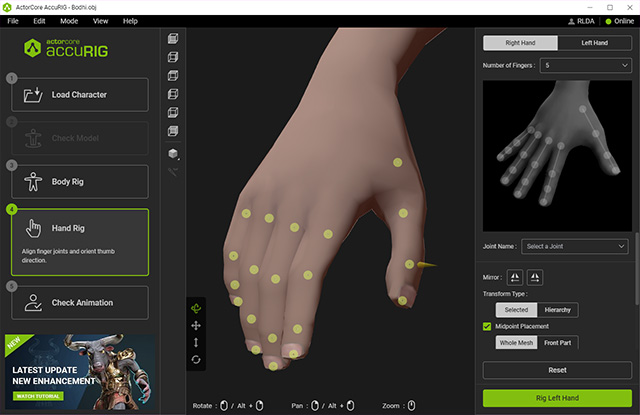Set Transform Type to Hierarchy
The width and height of the screenshot is (640, 415).
[557, 310]
